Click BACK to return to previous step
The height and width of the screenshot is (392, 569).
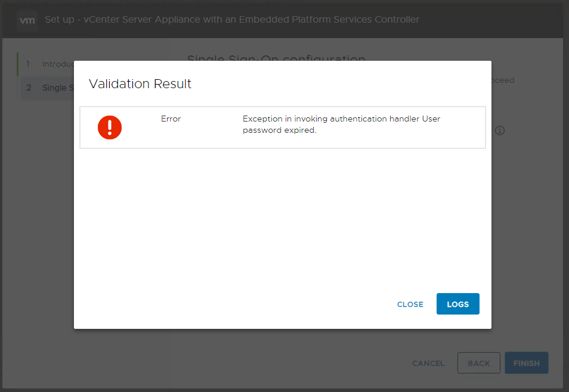tap(478, 363)
